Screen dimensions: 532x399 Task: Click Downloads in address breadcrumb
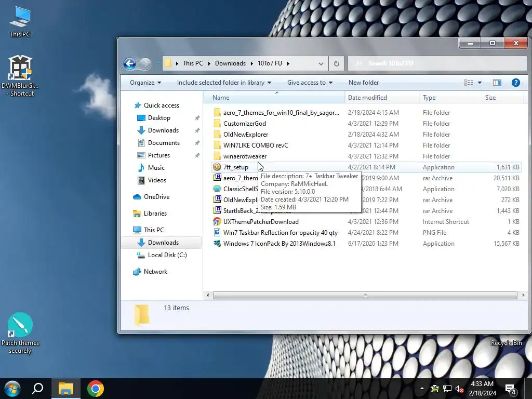pos(230,63)
